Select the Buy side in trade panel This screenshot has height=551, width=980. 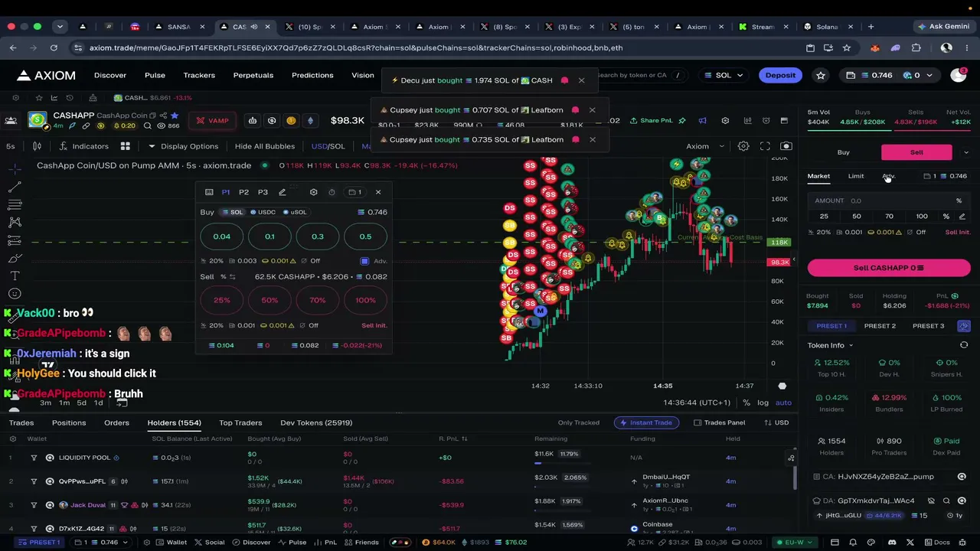(844, 152)
